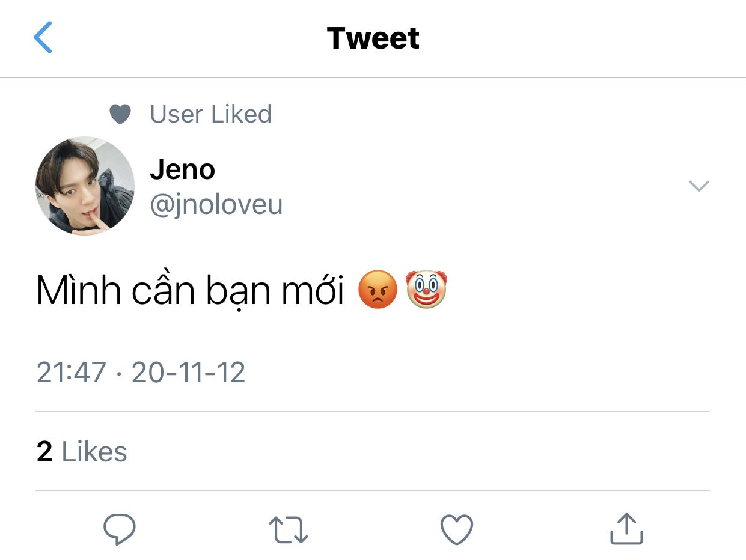746x560 pixels.
Task: Tap the number 2 in the Likes count
Action: pos(44,452)
